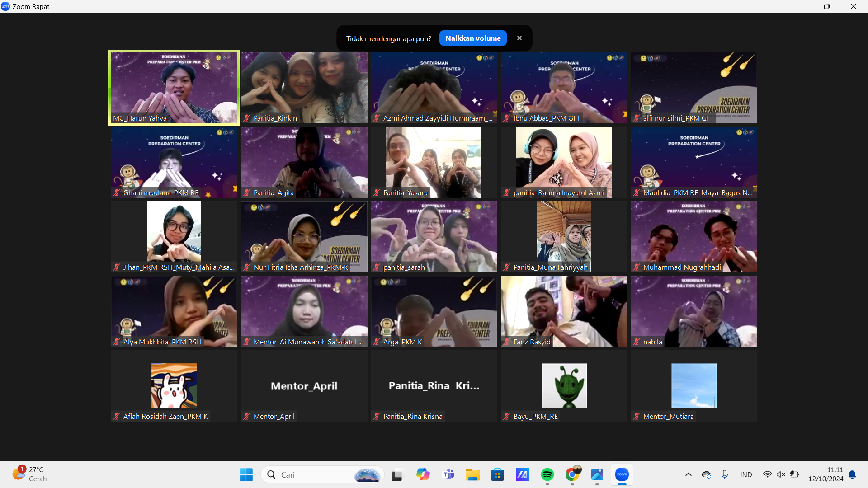Click the Naikkan volume button
Screen dimensions: 868x488
tap(473, 38)
